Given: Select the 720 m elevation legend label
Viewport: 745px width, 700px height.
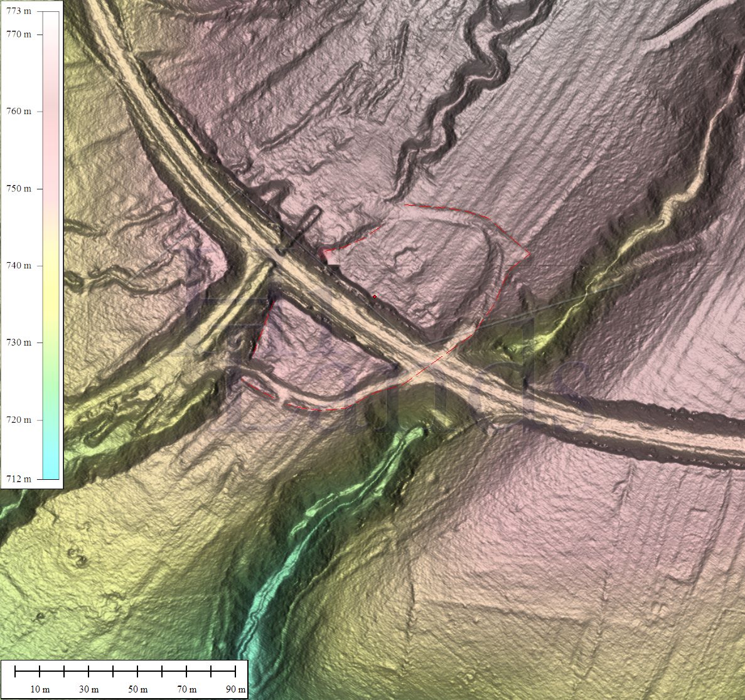Looking at the screenshot, I should click(x=18, y=420).
